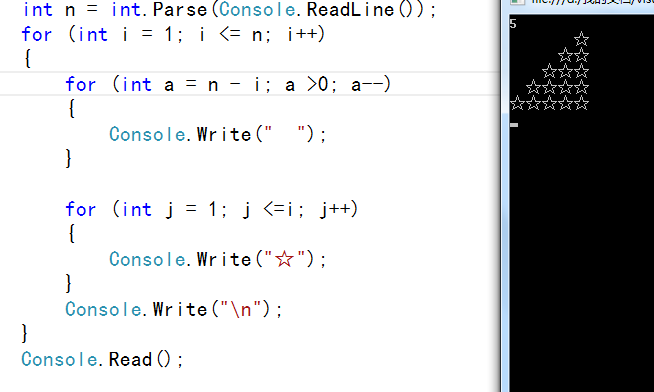Click the 'j <=i' condition in the inner loop
This screenshot has width=654, height=392.
tap(268, 209)
